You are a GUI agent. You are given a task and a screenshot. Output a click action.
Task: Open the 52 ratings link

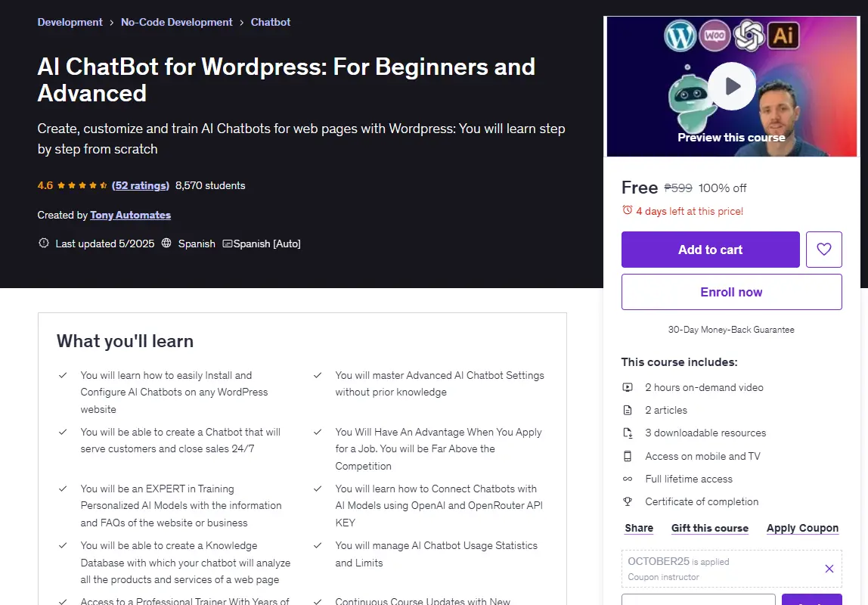click(x=141, y=185)
